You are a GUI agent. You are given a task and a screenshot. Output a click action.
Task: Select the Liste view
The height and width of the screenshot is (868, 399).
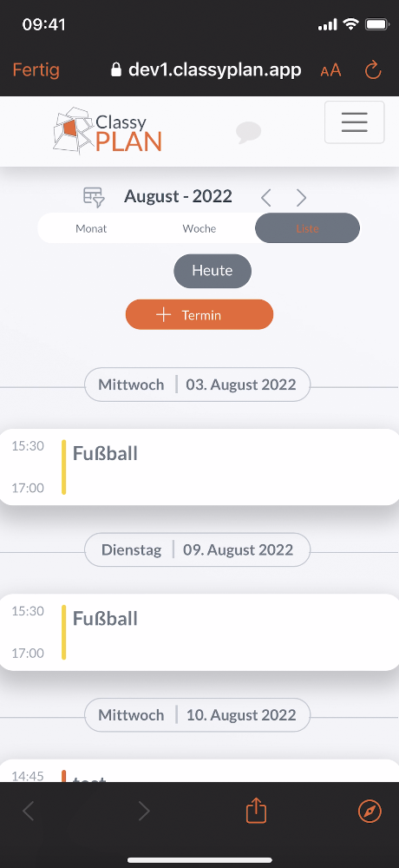tap(307, 228)
